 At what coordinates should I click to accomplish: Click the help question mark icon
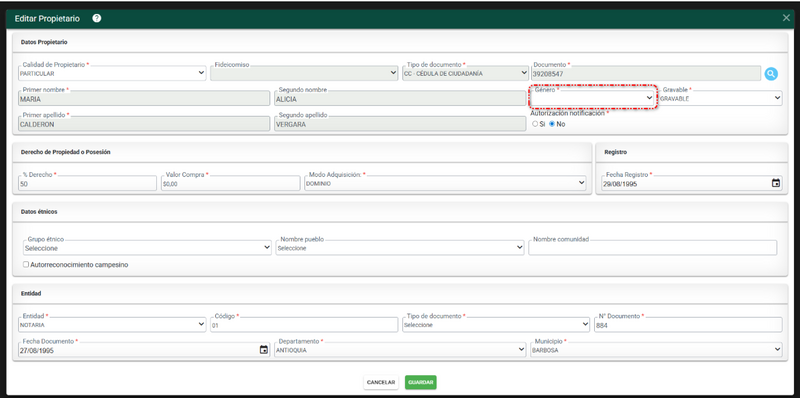[97, 18]
